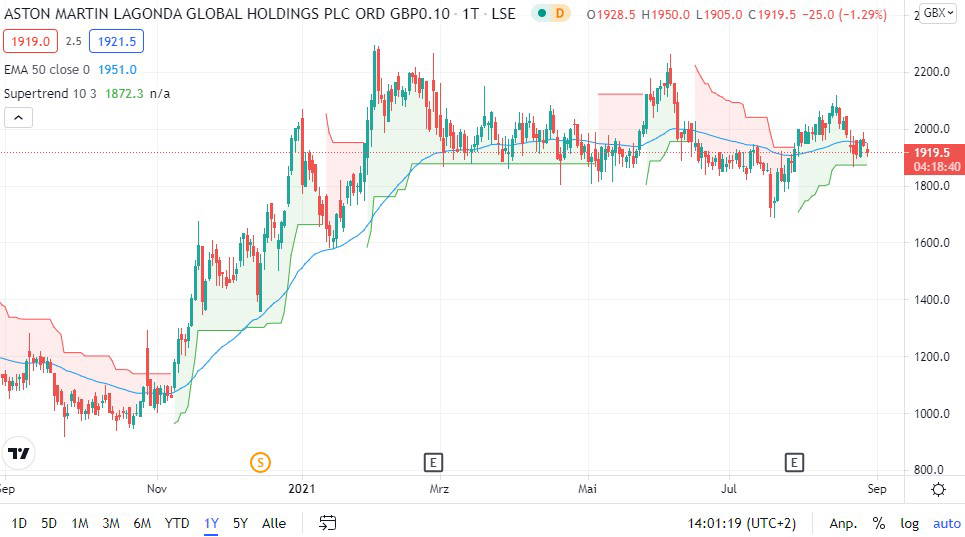Select the 3M time range
Screen dimensions: 965x537
[x=111, y=523]
